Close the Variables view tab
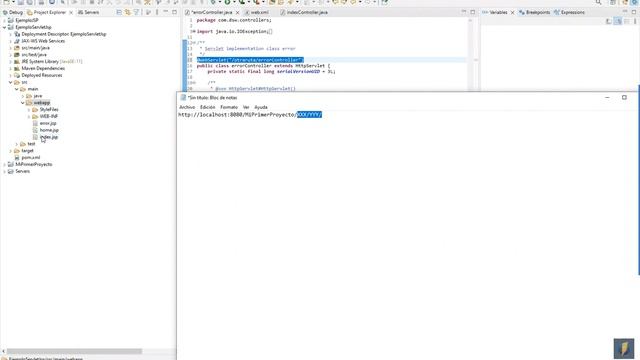Viewport: 640px width, 360px height. pyautogui.click(x=513, y=13)
